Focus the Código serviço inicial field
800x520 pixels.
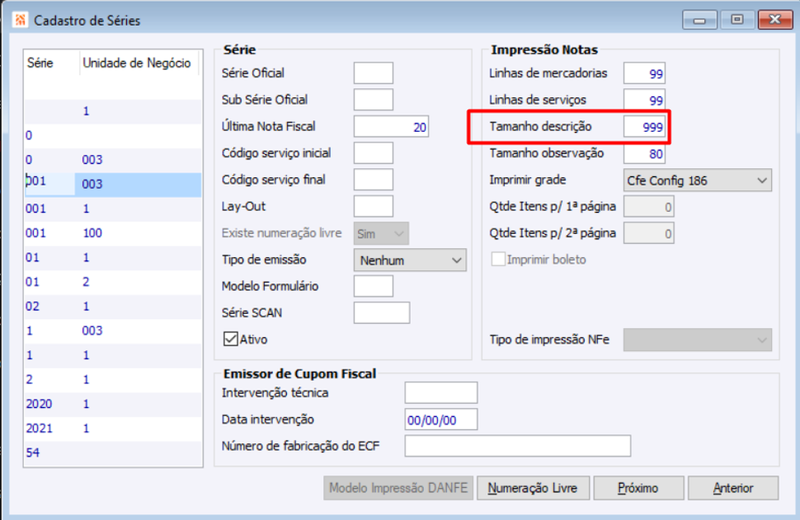tap(373, 153)
